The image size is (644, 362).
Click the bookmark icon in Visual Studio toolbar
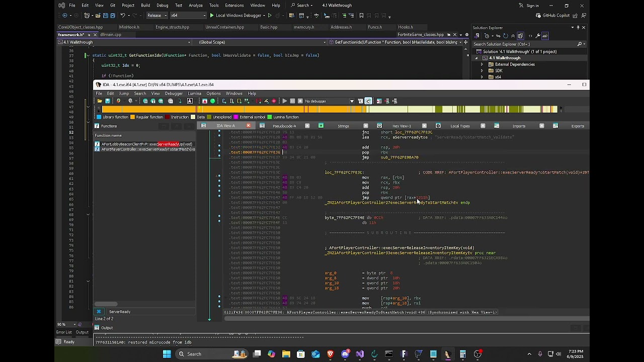pyautogui.click(x=361, y=15)
